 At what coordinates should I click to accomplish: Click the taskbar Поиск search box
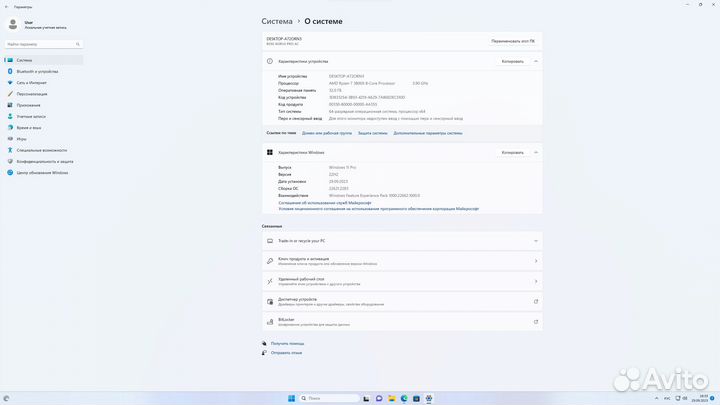(329, 399)
